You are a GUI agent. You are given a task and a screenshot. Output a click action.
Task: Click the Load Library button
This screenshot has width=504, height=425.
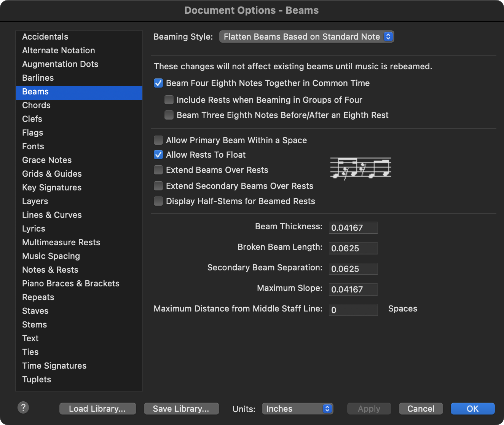97,409
